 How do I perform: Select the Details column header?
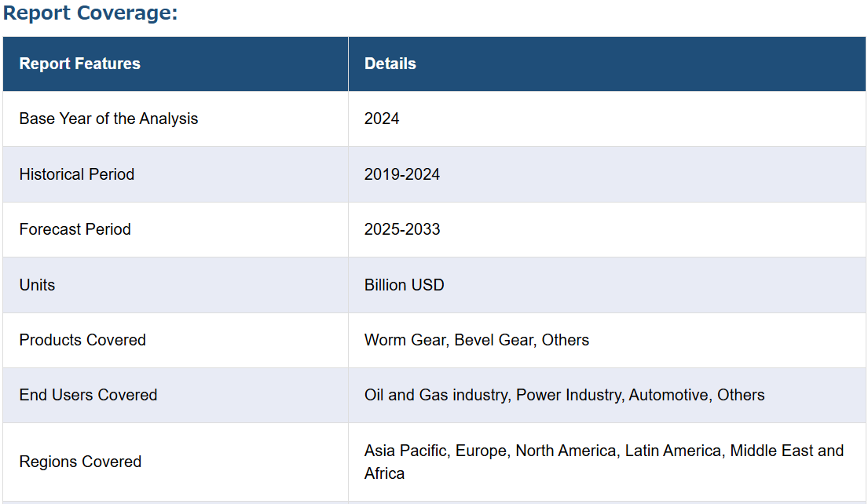(390, 64)
